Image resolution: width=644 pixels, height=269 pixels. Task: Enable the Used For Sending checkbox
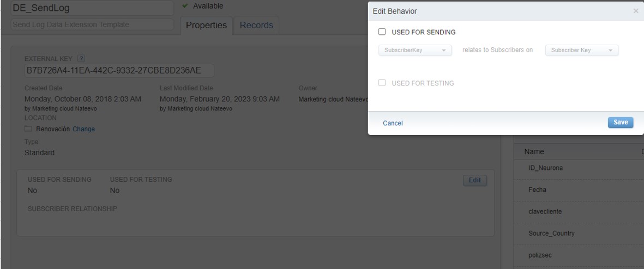pyautogui.click(x=382, y=32)
